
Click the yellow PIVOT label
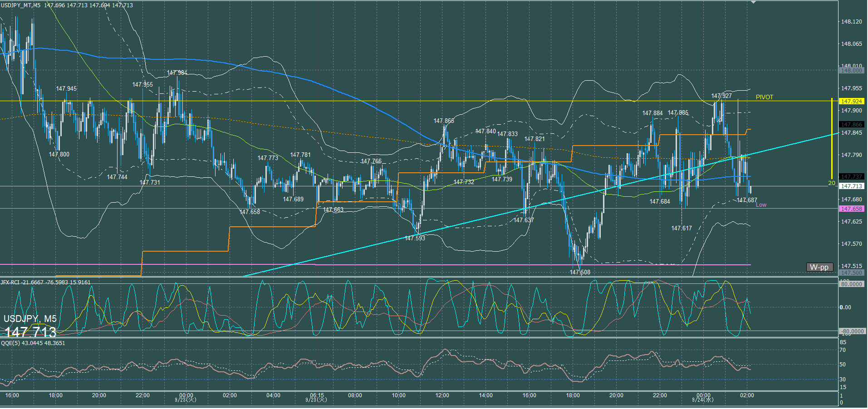point(764,97)
